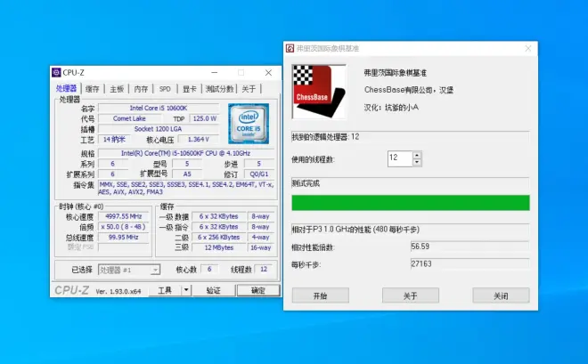Click the ChessBase logo image
The width and height of the screenshot is (588, 364).
(x=319, y=92)
